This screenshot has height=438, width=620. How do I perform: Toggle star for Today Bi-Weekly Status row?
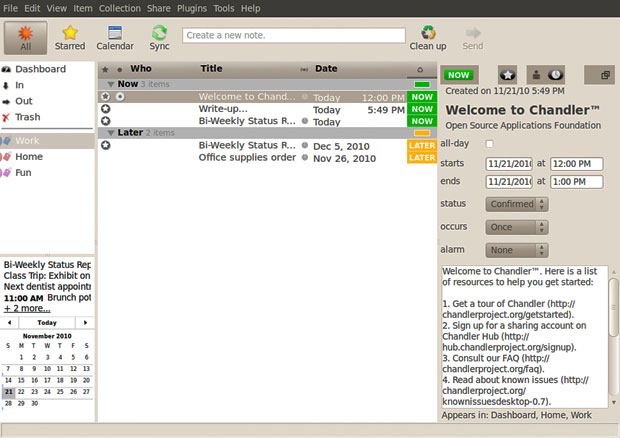coord(106,121)
